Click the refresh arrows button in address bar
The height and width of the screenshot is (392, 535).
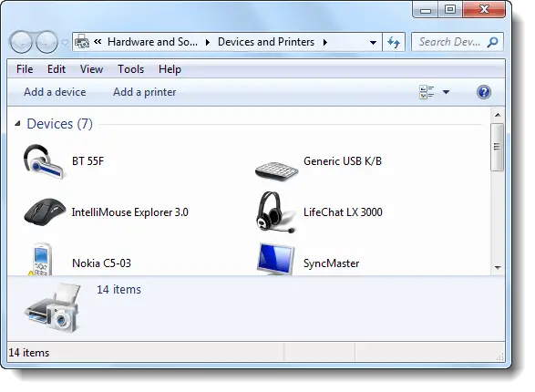click(x=394, y=42)
